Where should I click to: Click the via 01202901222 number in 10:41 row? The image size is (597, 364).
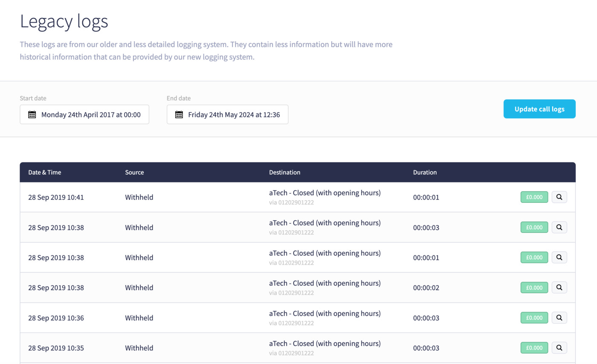pos(292,202)
